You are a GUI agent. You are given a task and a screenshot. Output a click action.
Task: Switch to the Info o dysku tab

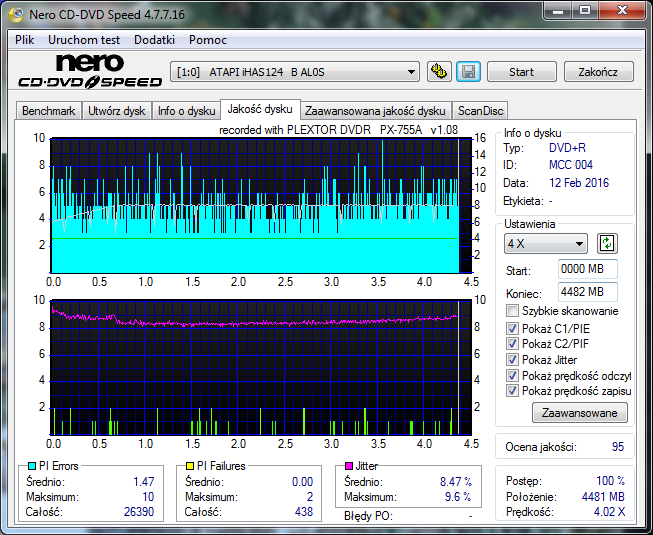tap(186, 111)
